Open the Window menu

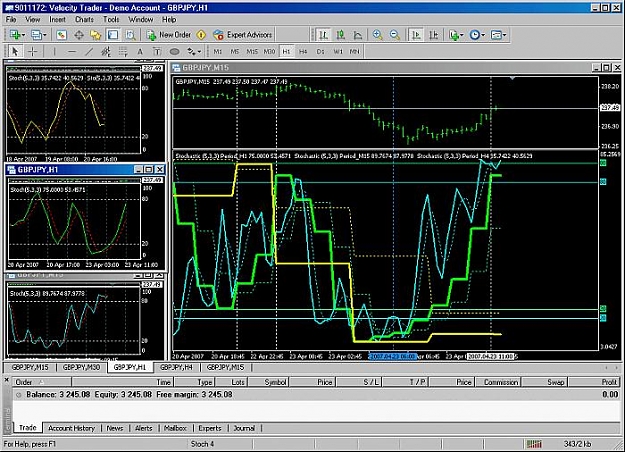pyautogui.click(x=140, y=19)
